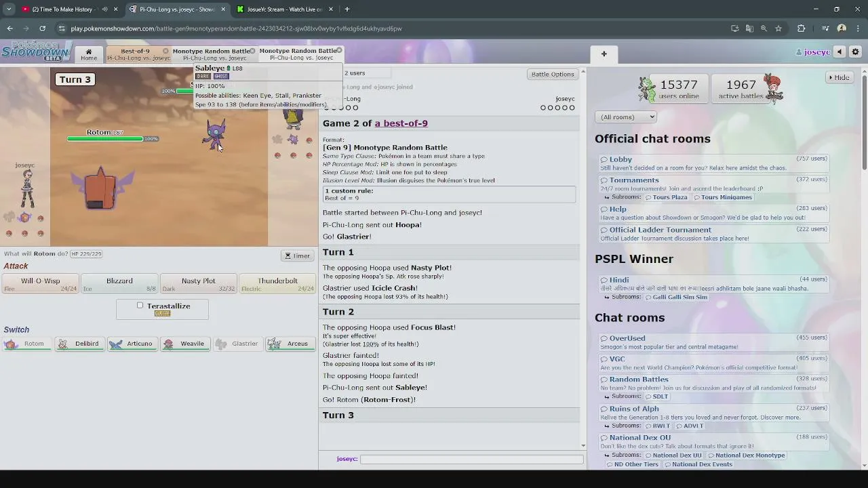Click Articuno's icon in the switch list
The height and width of the screenshot is (488, 868).
point(116,344)
